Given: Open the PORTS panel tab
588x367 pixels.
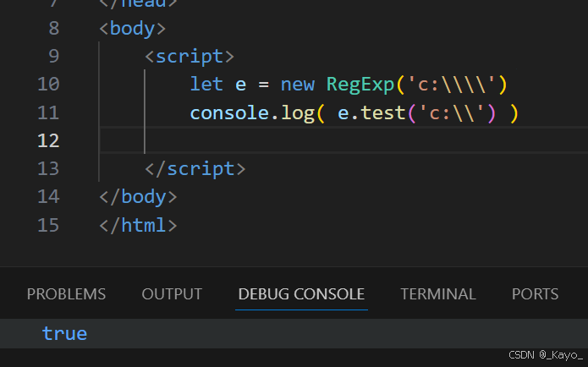Looking at the screenshot, I should click(x=536, y=294).
